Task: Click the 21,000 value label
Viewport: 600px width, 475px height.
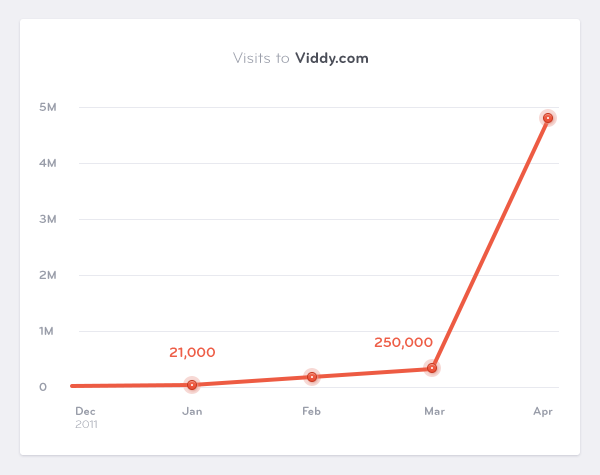Action: click(x=192, y=352)
